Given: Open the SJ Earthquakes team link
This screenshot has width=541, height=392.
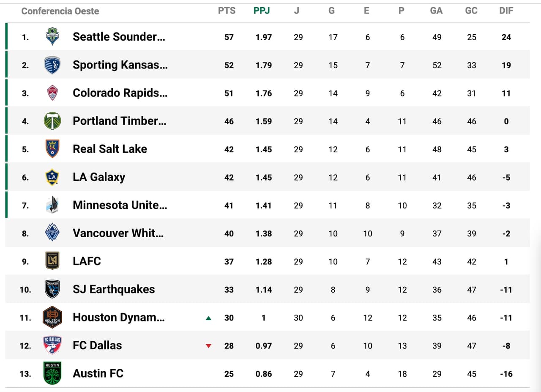Looking at the screenshot, I should [114, 289].
